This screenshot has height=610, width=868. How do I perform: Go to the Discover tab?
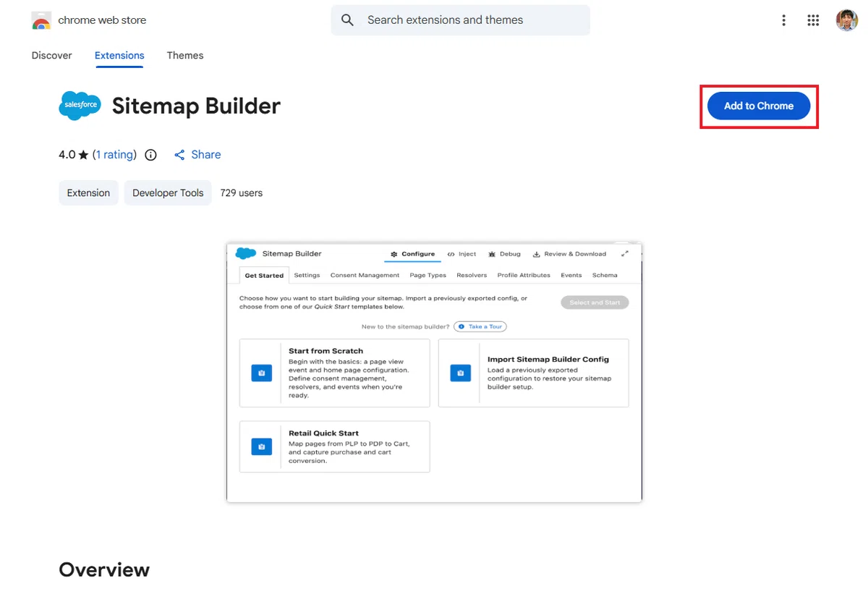tap(52, 56)
